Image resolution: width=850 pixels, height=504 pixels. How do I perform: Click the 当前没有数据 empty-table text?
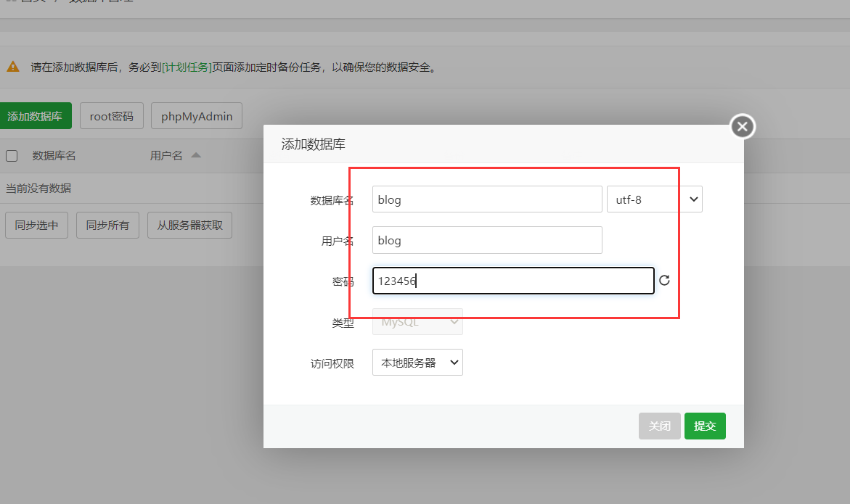pyautogui.click(x=38, y=189)
